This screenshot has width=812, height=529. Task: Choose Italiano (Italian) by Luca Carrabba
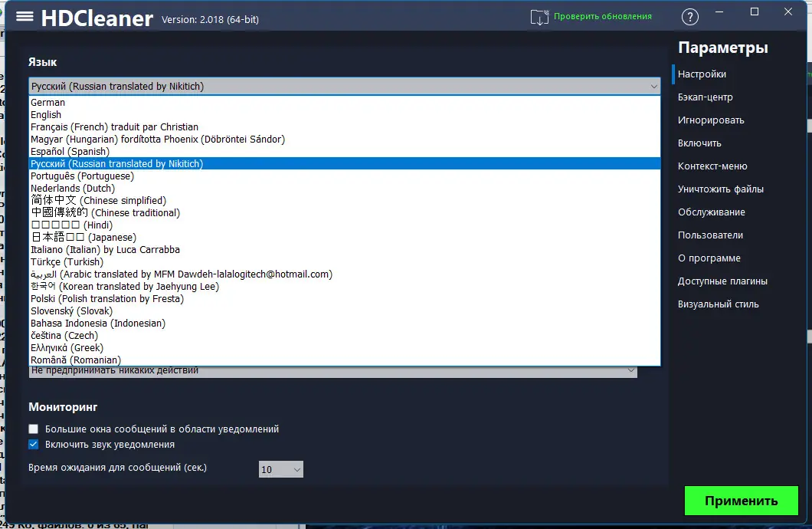(x=345, y=250)
